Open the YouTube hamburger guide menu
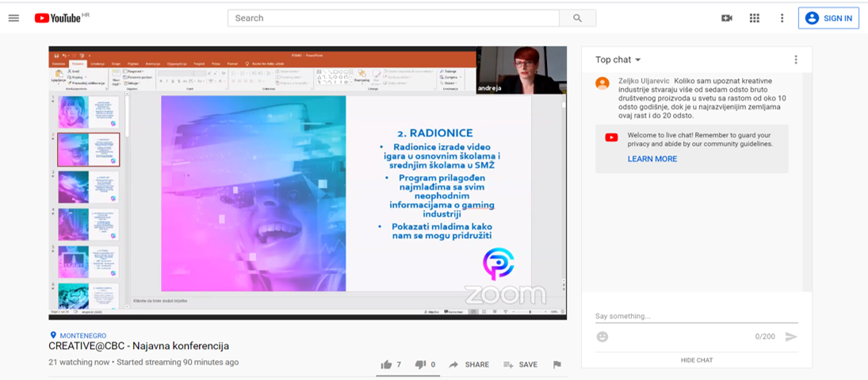The image size is (868, 380). (x=13, y=18)
